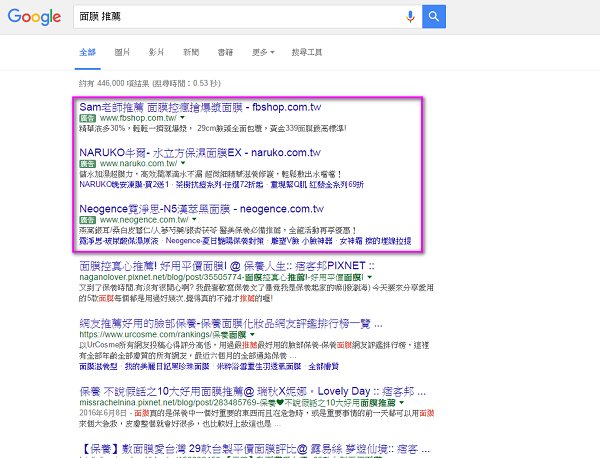This screenshot has width=600, height=458.
Task: Expand arrow after naganolover.pixnet.net URL
Action: pyautogui.click(x=370, y=277)
